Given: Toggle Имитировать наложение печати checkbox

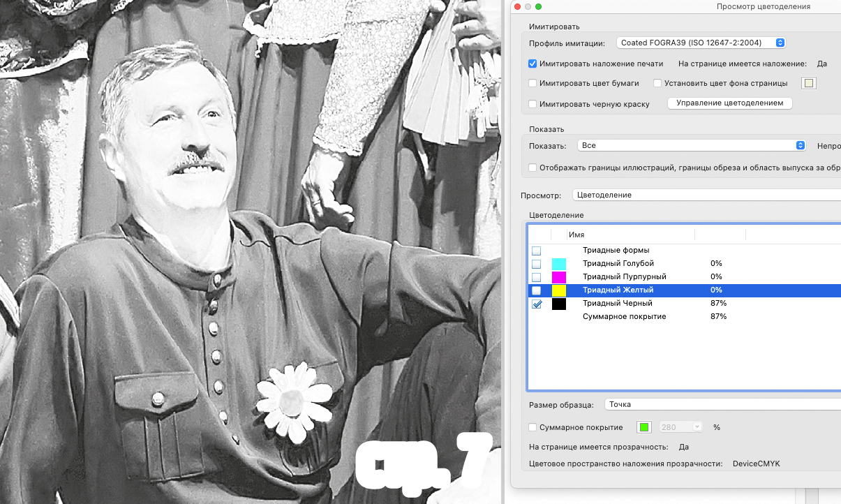Looking at the screenshot, I should [533, 64].
